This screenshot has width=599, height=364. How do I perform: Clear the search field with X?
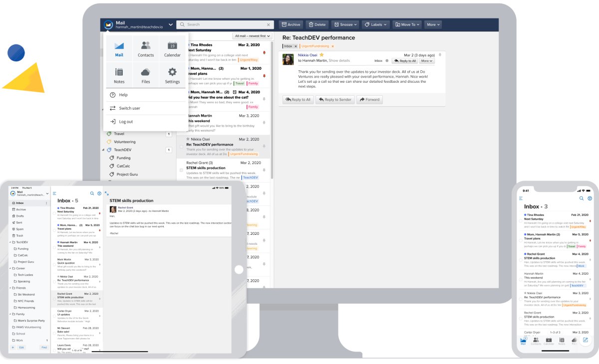coord(269,24)
